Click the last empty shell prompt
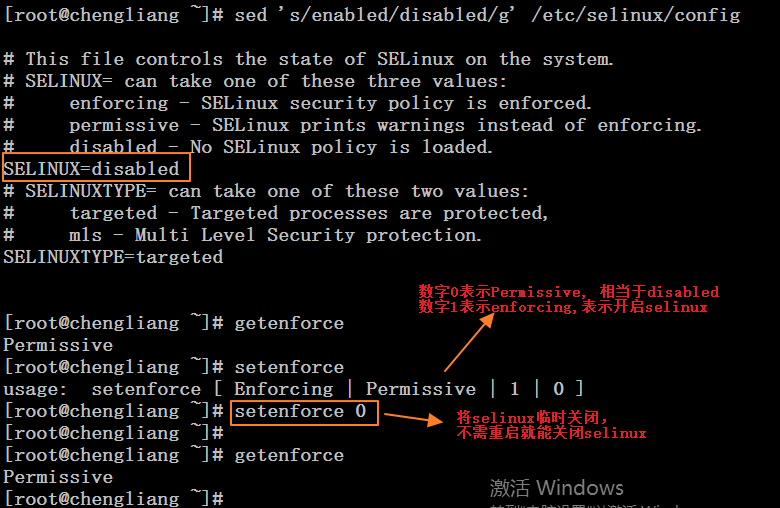The height and width of the screenshot is (508, 780). [x=113, y=499]
